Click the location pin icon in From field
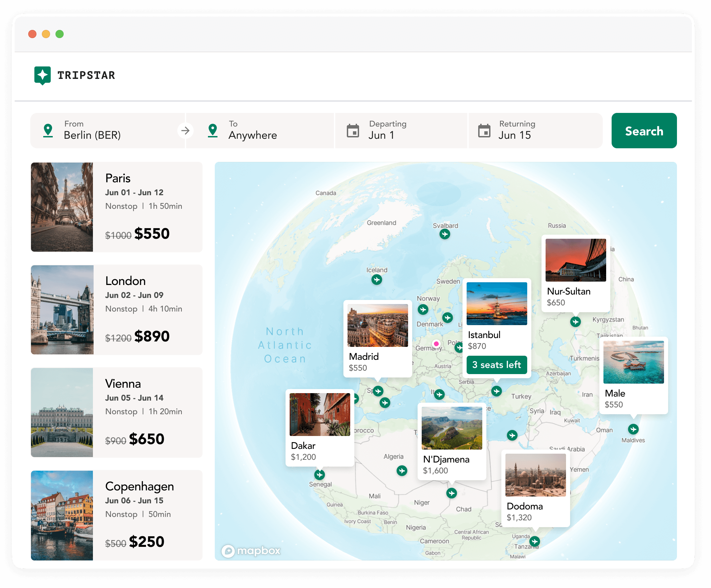The image size is (711, 588). pos(48,131)
